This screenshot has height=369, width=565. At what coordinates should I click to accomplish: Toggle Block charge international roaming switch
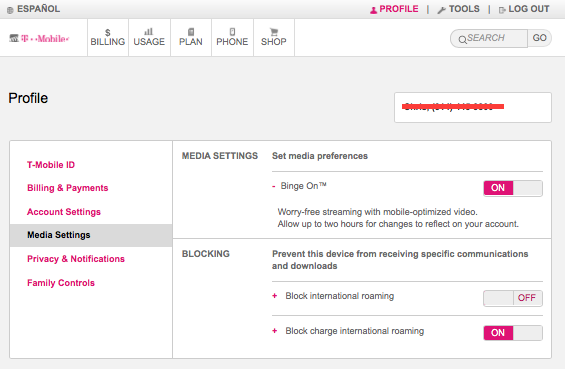click(513, 333)
